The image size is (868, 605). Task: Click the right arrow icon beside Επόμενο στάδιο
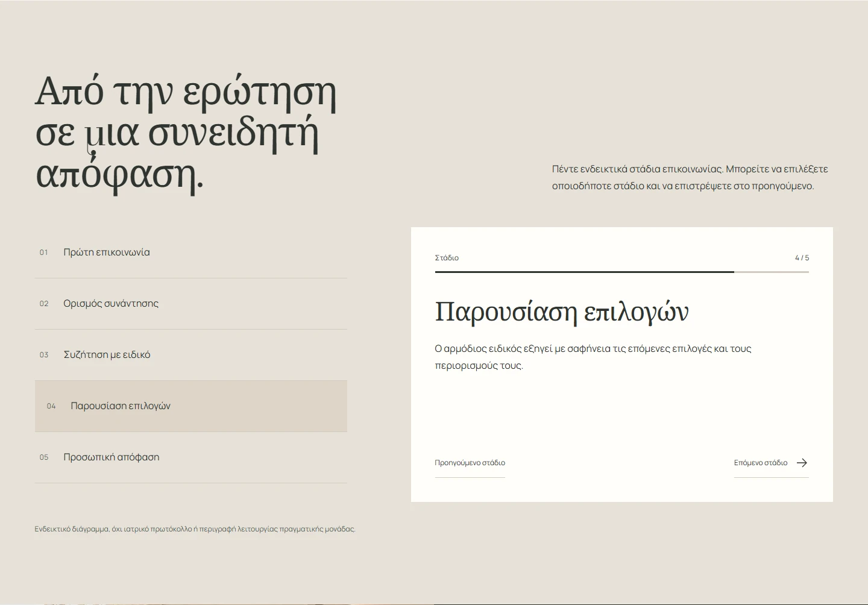click(802, 463)
